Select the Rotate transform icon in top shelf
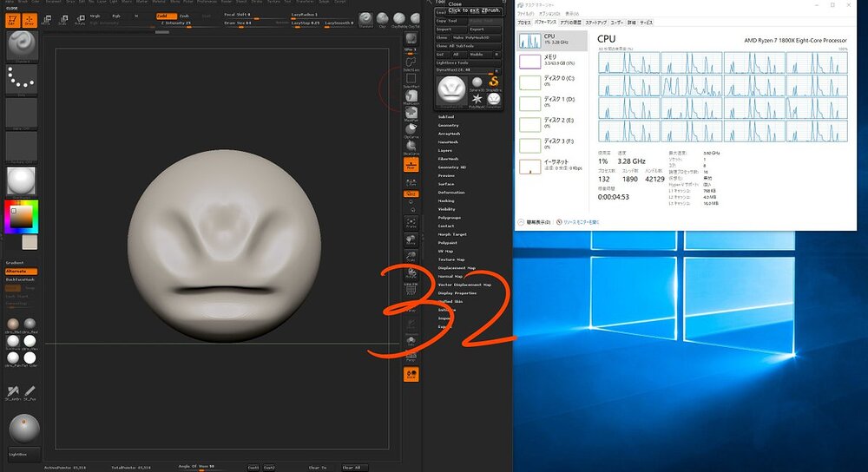The image size is (868, 472). pyautogui.click(x=80, y=21)
